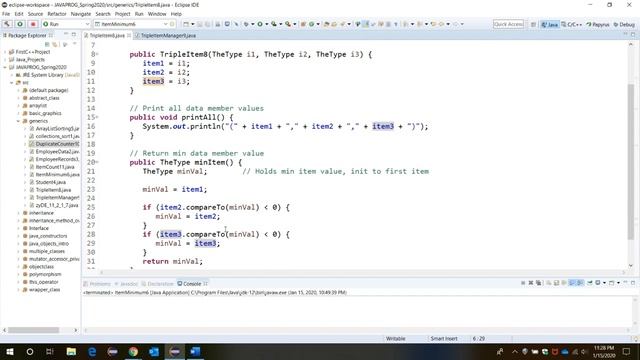Screen dimensions: 640x360
Task: Open the Debug toolbar dropdown arrow
Action: (x=253, y=24)
